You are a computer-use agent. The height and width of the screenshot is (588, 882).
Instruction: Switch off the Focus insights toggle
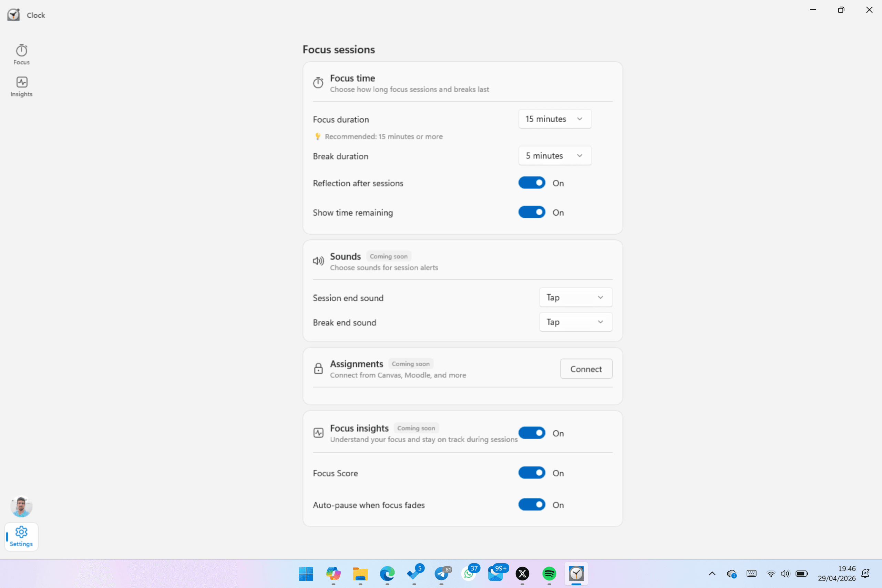point(531,433)
